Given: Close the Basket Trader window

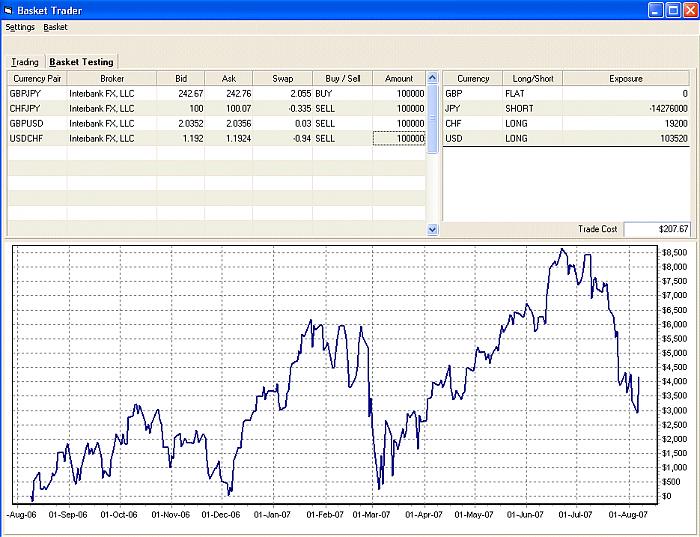Looking at the screenshot, I should (x=690, y=10).
